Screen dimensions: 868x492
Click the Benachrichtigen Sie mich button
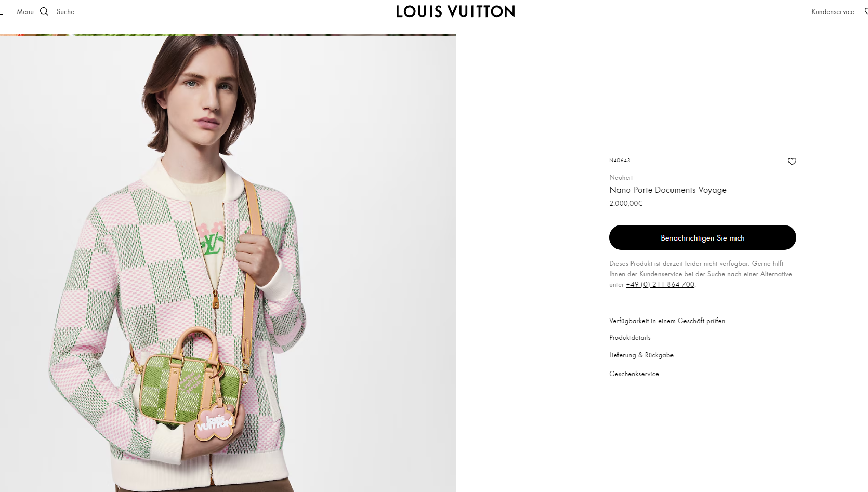(x=702, y=237)
